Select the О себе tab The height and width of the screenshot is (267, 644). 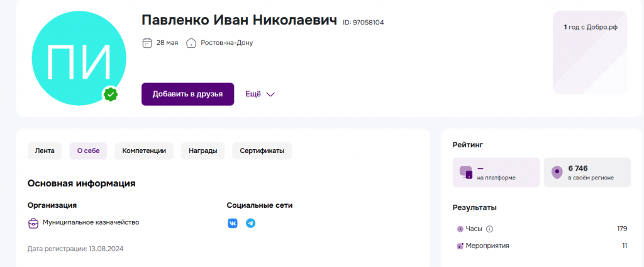88,151
